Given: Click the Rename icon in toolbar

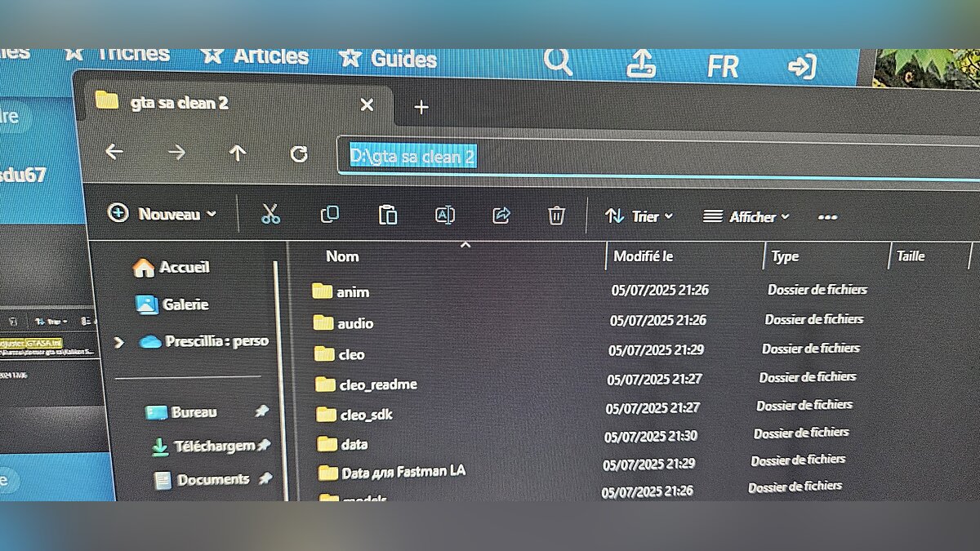Looking at the screenshot, I should click(444, 216).
